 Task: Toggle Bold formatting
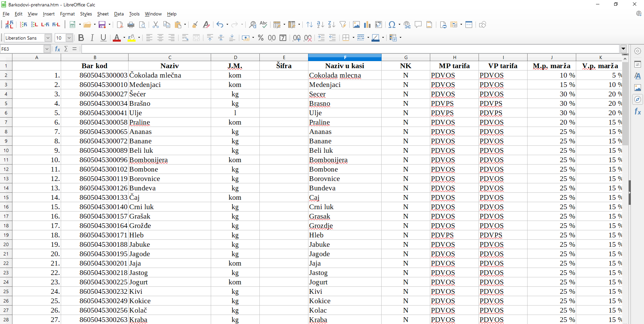click(81, 38)
